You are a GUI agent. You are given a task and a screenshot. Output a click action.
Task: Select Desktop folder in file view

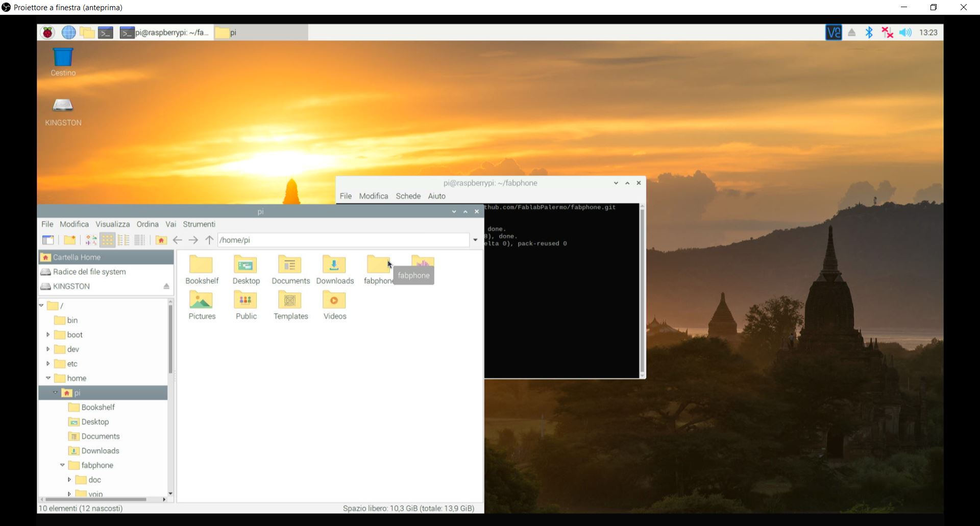[246, 270]
